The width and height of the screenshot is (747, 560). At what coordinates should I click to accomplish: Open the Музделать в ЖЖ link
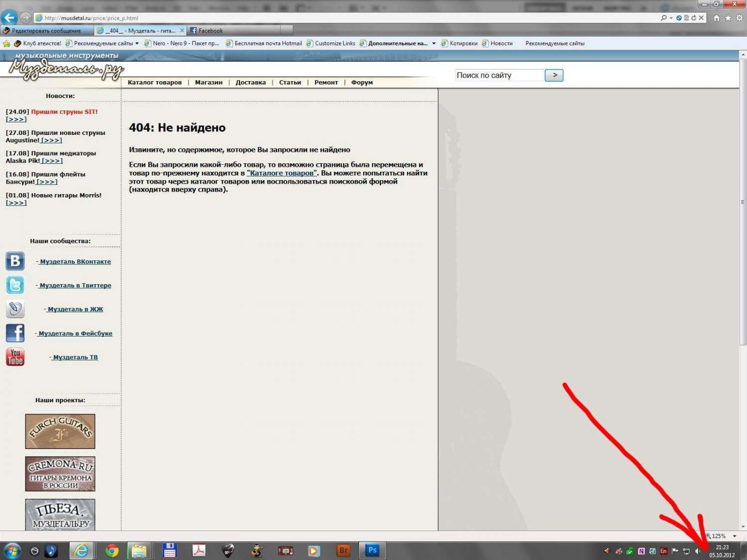click(75, 309)
